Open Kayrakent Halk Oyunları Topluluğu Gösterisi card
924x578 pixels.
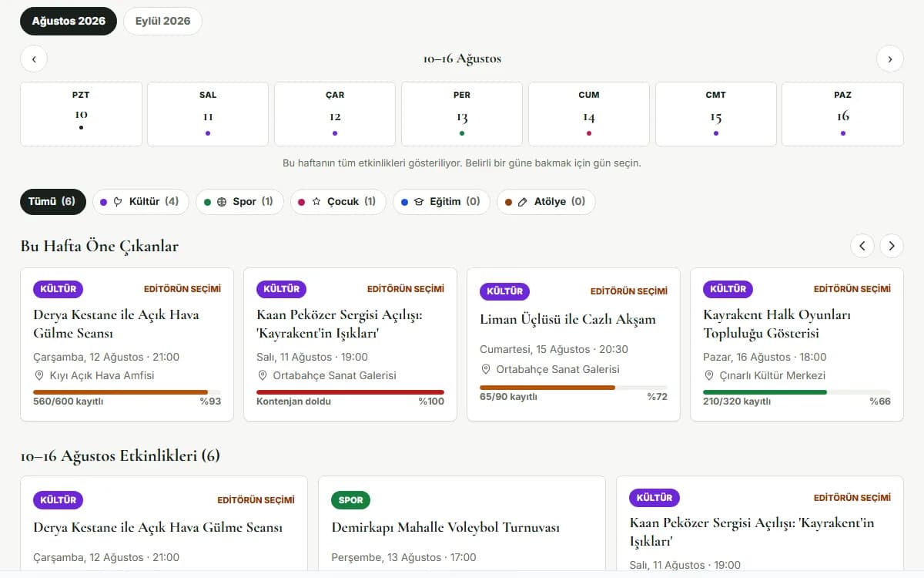coord(797,344)
